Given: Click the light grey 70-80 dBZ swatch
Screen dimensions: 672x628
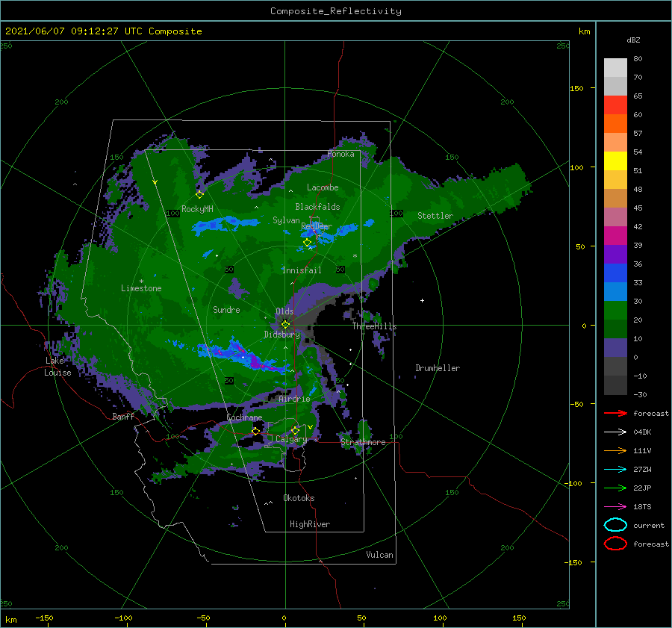Looking at the screenshot, I should (x=615, y=68).
